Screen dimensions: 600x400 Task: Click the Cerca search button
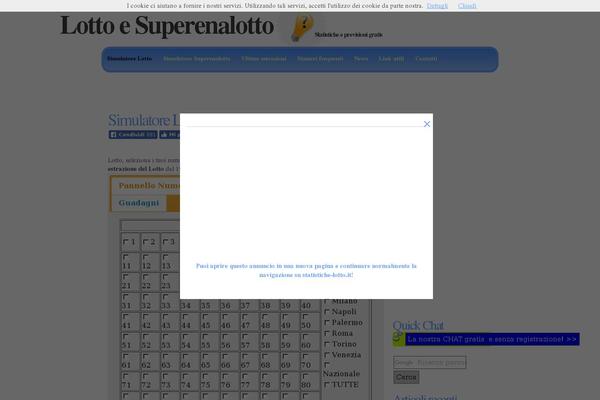coord(406,377)
